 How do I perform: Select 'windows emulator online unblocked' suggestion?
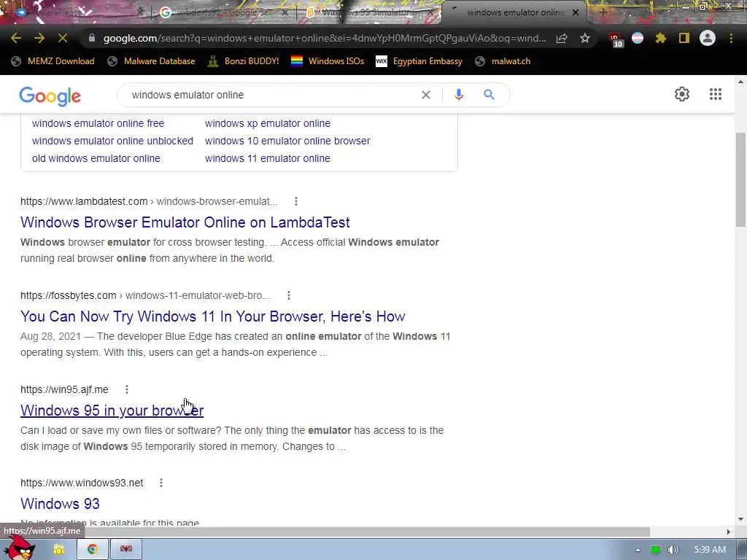pos(112,141)
